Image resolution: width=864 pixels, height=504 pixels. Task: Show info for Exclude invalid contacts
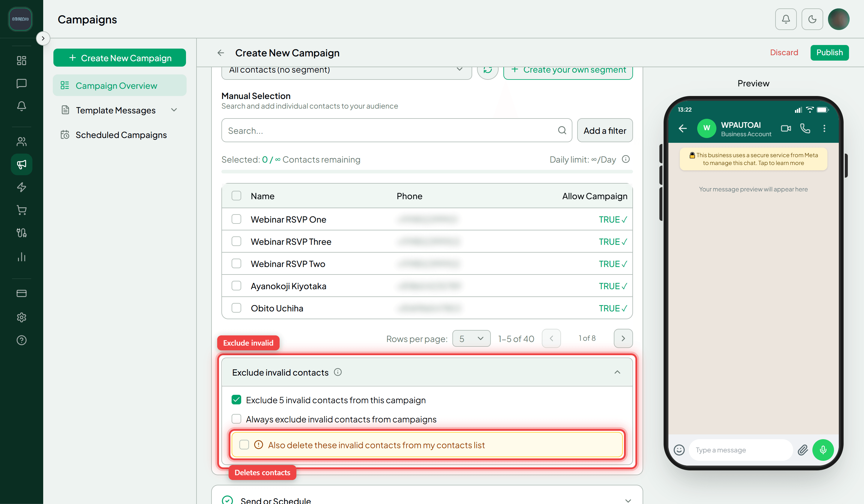[338, 372]
